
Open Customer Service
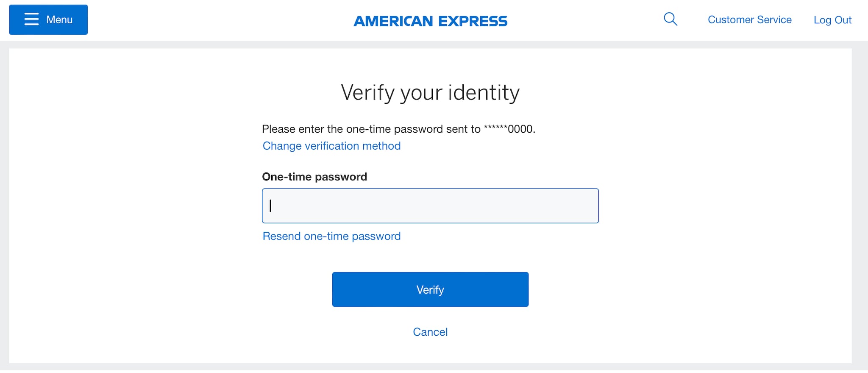pos(749,19)
